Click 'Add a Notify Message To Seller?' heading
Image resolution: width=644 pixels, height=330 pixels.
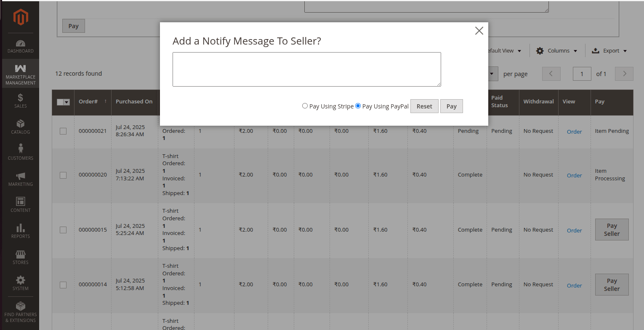pos(247,41)
